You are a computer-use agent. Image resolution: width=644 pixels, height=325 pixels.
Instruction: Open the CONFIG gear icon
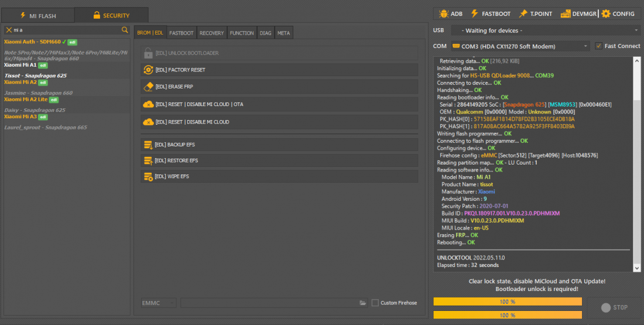tap(606, 13)
